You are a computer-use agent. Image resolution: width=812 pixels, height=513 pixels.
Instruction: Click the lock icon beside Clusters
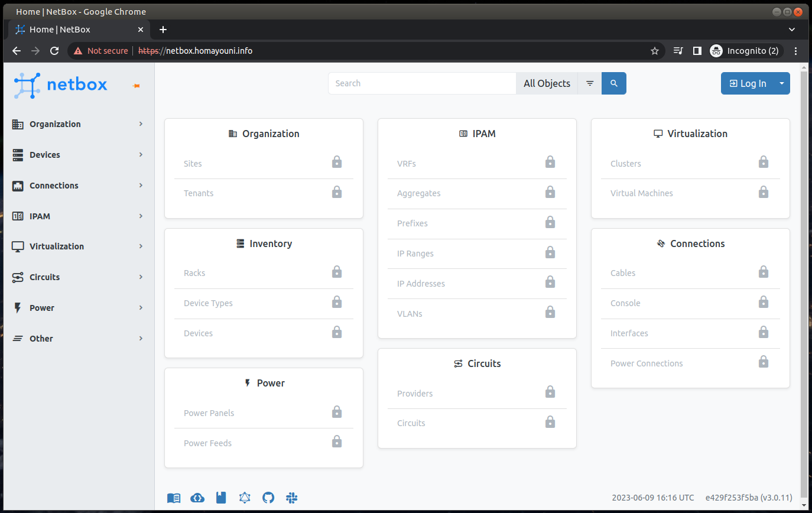pos(764,162)
